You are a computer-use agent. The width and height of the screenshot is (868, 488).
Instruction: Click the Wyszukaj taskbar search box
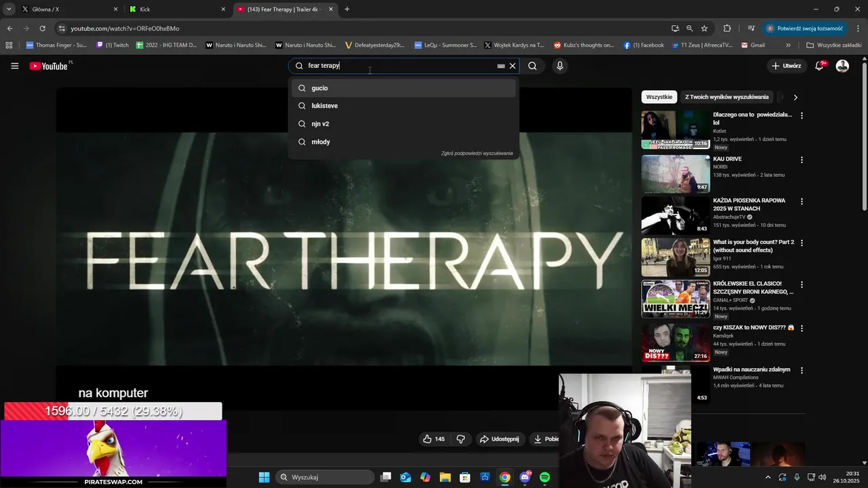(325, 477)
